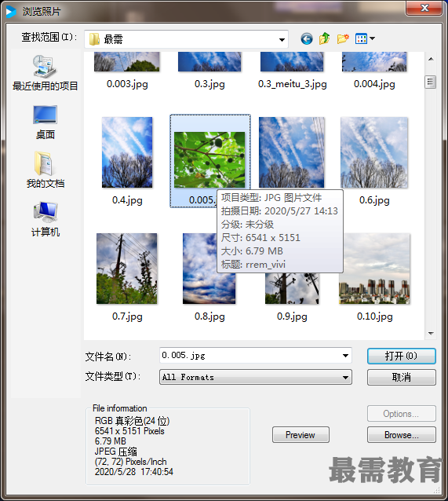Go up one folder level icon

pos(324,38)
